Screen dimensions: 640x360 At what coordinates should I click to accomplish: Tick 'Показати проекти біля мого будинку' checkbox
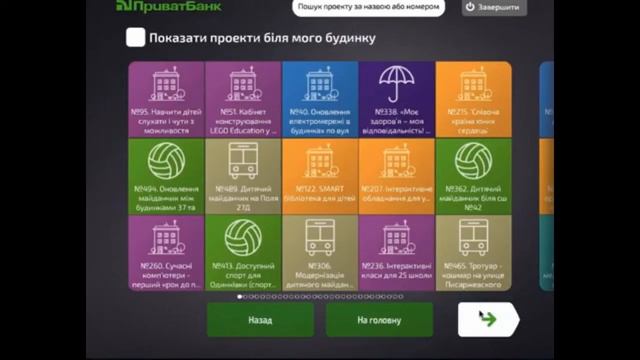(x=136, y=38)
